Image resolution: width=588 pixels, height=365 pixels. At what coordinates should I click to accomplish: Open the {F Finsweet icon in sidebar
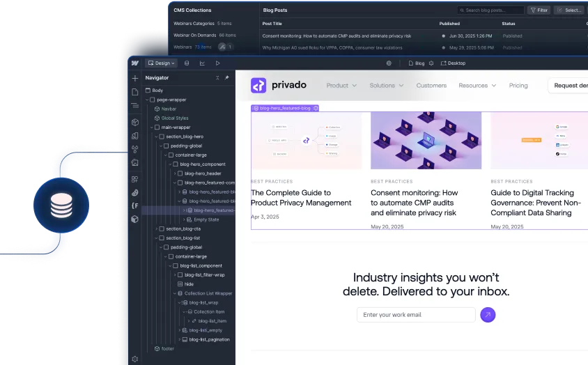pyautogui.click(x=135, y=205)
